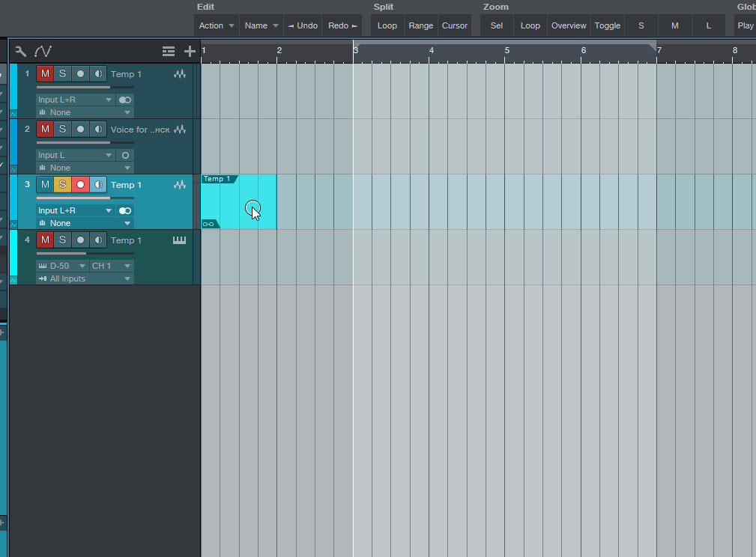Image resolution: width=756 pixels, height=557 pixels.
Task: Unmute track 4 instrument track
Action: point(45,240)
